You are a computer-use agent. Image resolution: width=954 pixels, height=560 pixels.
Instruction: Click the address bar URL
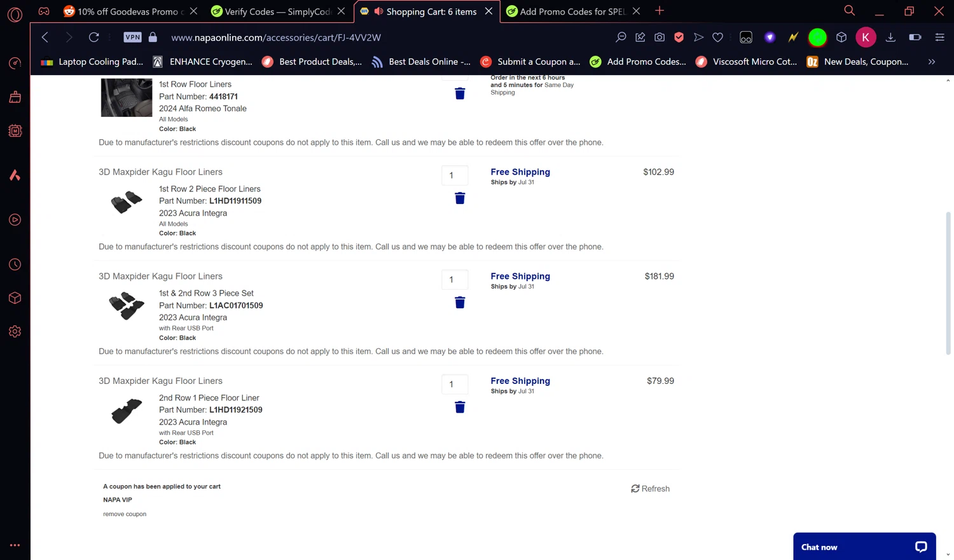click(x=276, y=38)
